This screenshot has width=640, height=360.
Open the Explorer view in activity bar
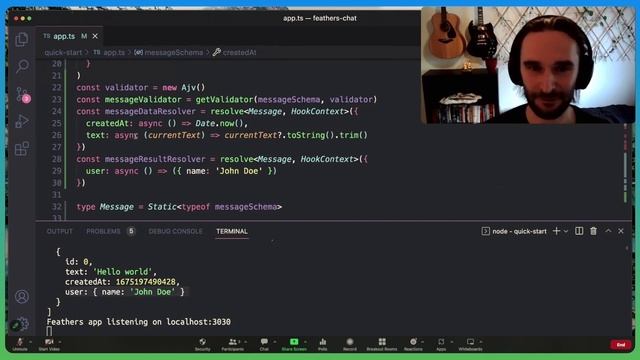pyautogui.click(x=22, y=39)
